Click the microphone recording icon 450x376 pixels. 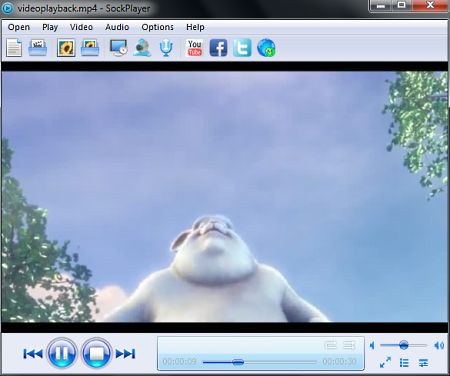pyautogui.click(x=166, y=48)
